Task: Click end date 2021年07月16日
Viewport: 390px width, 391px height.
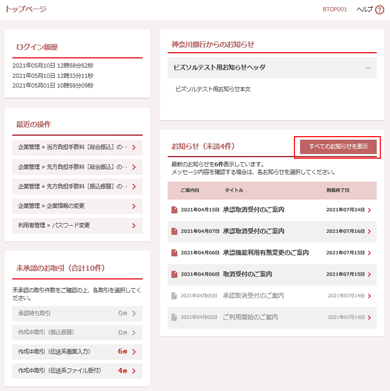Action: pyautogui.click(x=345, y=231)
